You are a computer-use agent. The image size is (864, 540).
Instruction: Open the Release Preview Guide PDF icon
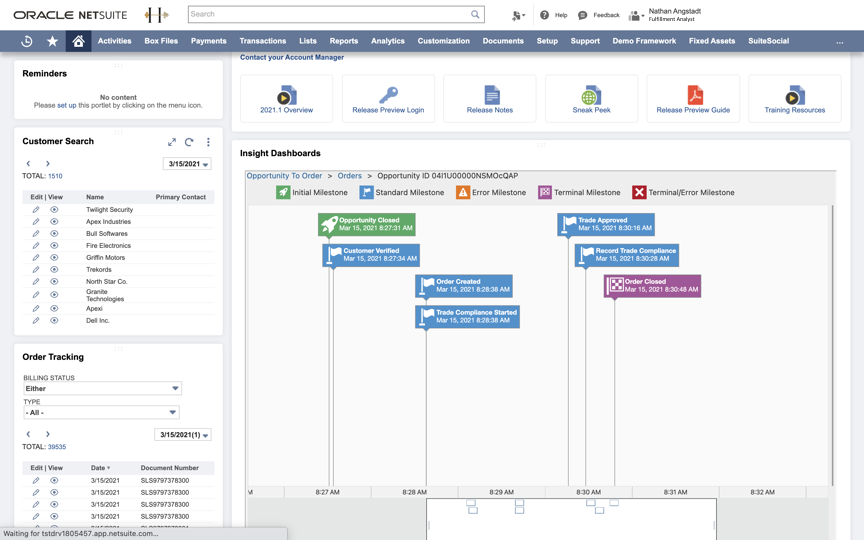[x=695, y=95]
